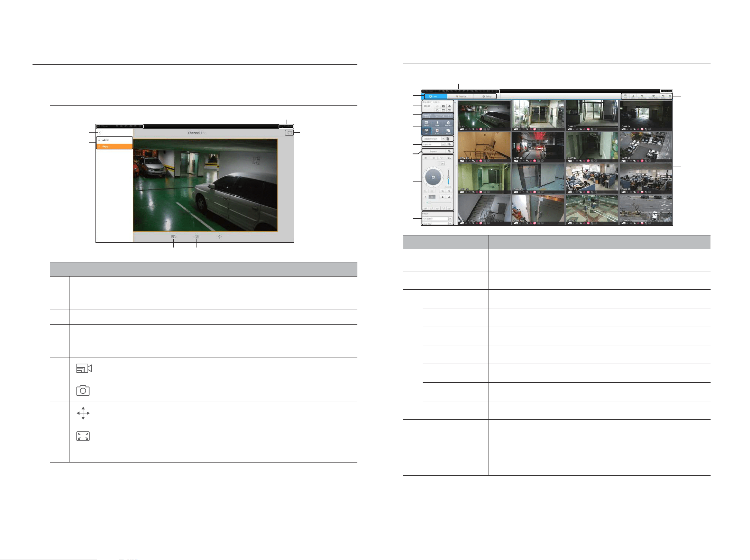Click the left magnifier zoom button of the right pair
750x560 pixels.
point(442,191)
